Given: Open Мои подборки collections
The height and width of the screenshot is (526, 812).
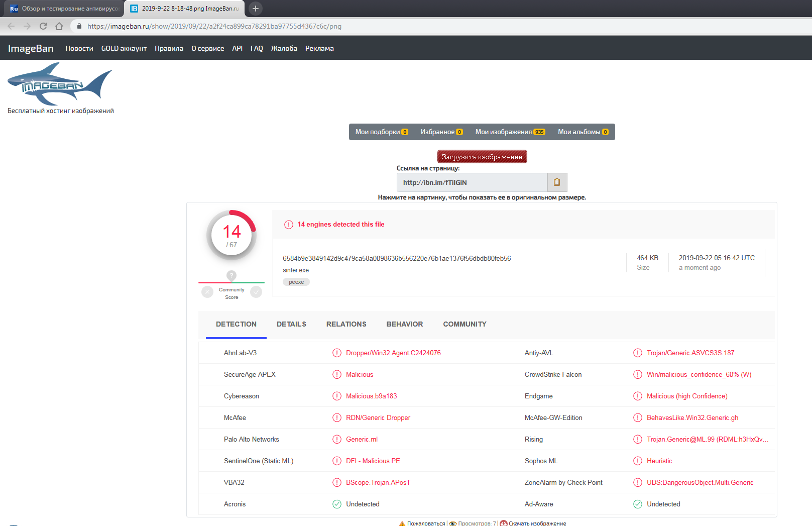Looking at the screenshot, I should 382,132.
